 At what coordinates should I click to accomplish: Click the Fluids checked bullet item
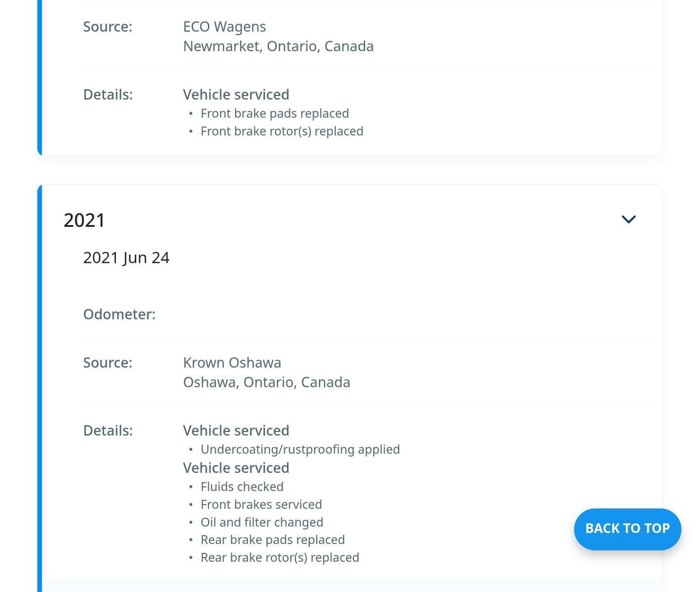(242, 487)
